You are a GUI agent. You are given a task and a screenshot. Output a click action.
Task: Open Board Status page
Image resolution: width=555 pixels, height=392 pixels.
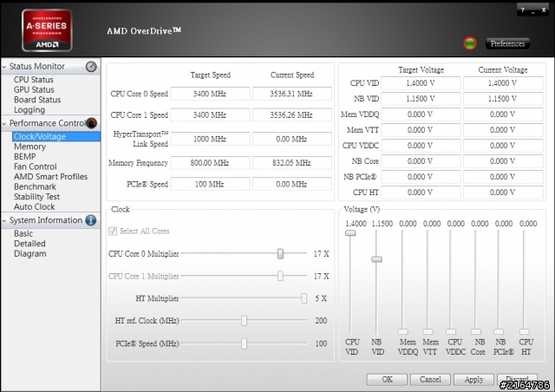click(x=37, y=100)
